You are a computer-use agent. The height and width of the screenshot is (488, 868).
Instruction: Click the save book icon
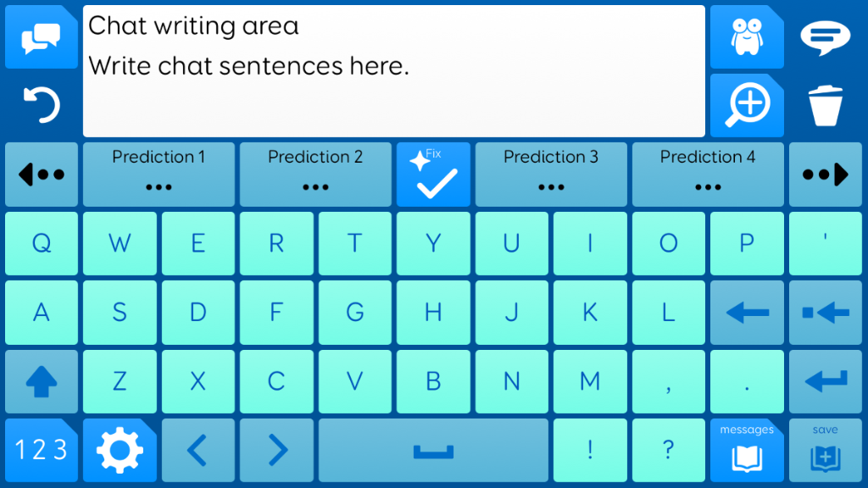pyautogui.click(x=826, y=451)
